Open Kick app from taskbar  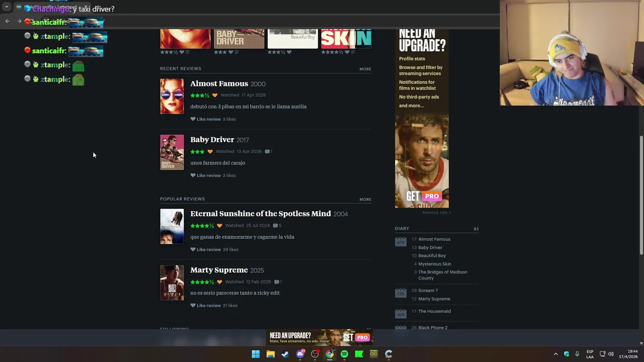click(359, 354)
